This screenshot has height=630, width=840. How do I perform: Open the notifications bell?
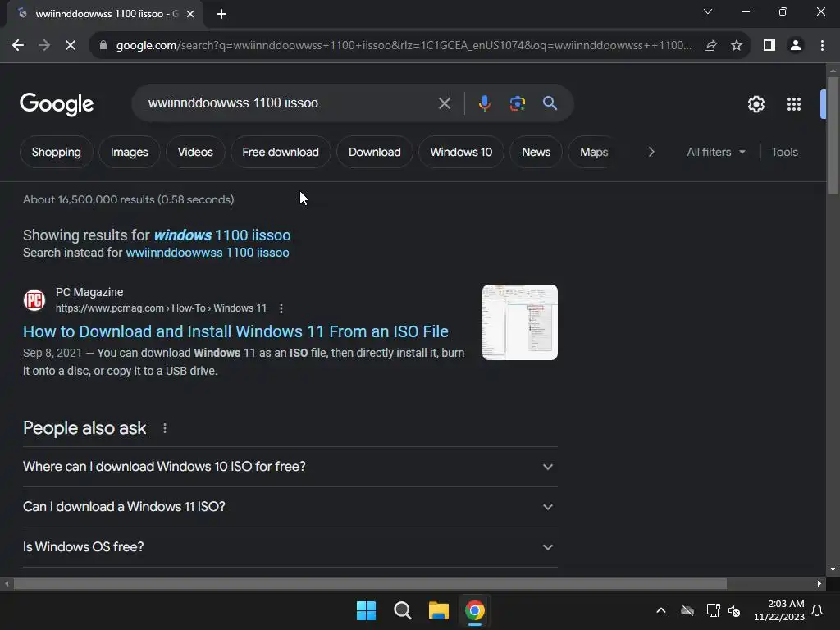818,610
